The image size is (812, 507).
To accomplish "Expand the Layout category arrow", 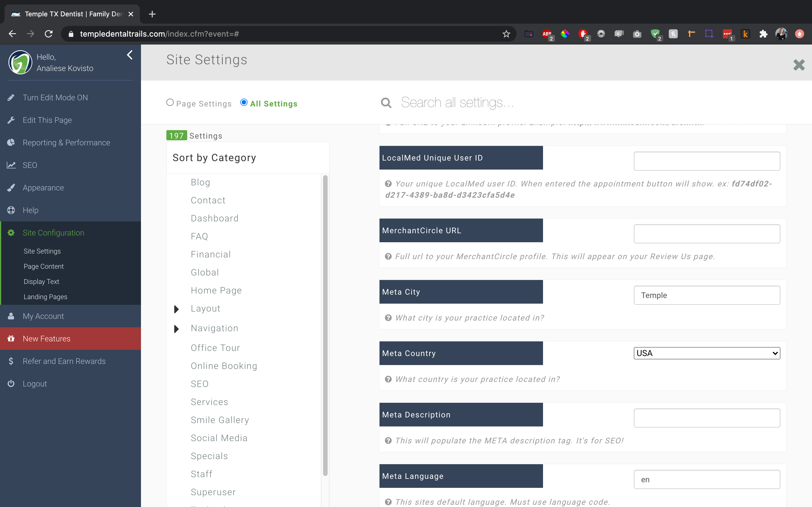I will click(176, 309).
